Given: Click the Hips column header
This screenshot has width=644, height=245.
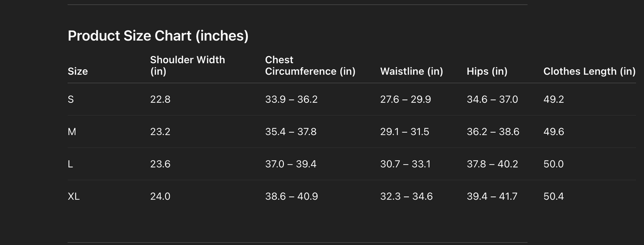Looking at the screenshot, I should click(487, 71).
